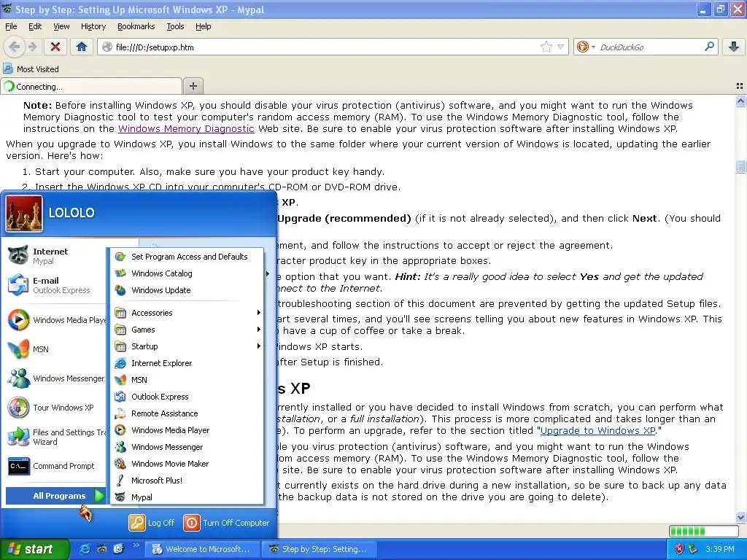Launch Windows Media Player from recent list
Image resolution: width=747 pixels, height=560 pixels.
click(x=55, y=320)
